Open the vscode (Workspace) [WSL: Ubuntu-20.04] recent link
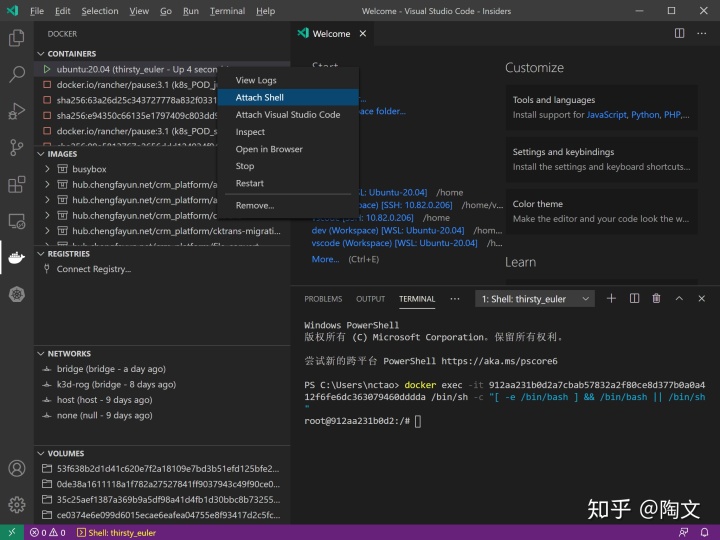This screenshot has width=720, height=540. [394, 243]
